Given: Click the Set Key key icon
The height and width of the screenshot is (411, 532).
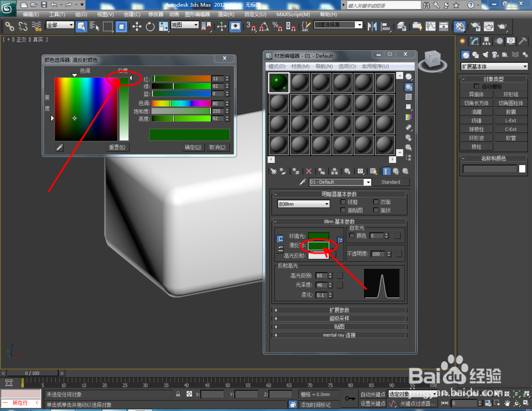Looking at the screenshot, I should tap(350, 398).
